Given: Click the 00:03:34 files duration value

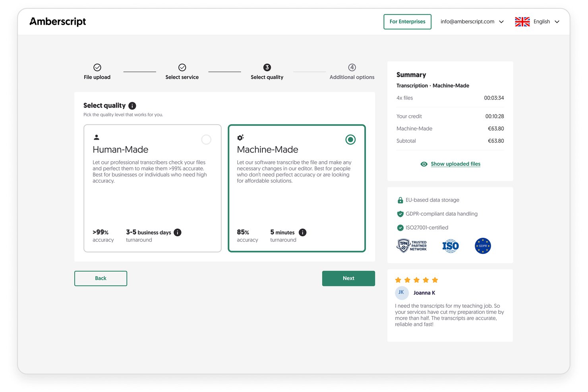Looking at the screenshot, I should click(494, 98).
